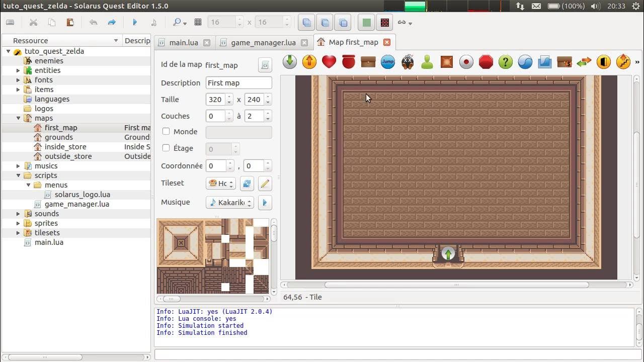Enable the Monde checkbox
This screenshot has width=644, height=362.
click(166, 131)
